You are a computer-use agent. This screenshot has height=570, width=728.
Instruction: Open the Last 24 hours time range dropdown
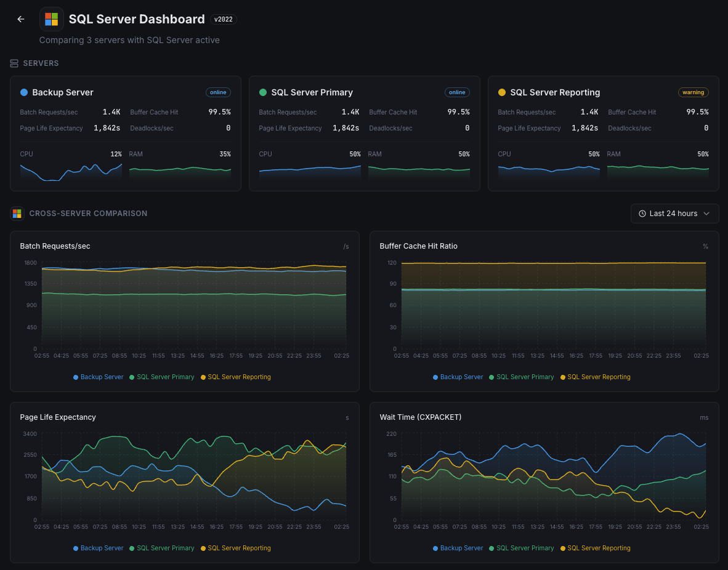coord(674,213)
